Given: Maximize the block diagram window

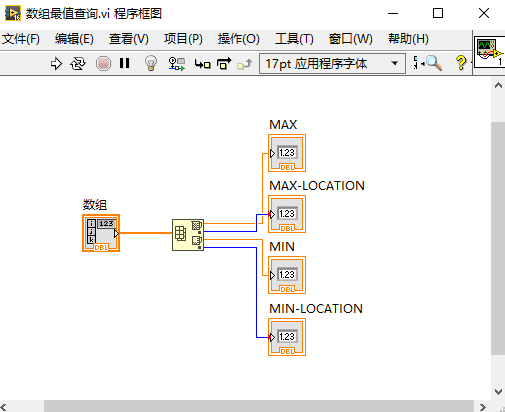Looking at the screenshot, I should (438, 13).
